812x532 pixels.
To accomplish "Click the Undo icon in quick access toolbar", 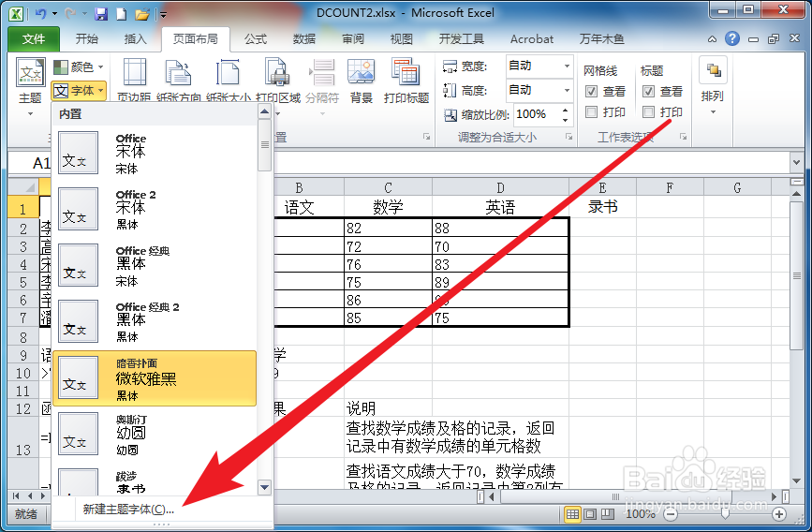I will 40,14.
